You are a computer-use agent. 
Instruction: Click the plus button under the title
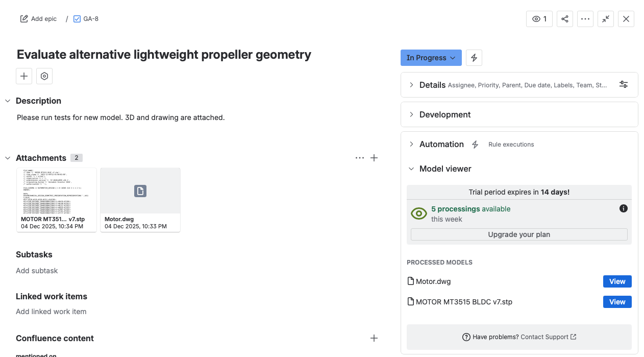coord(24,76)
